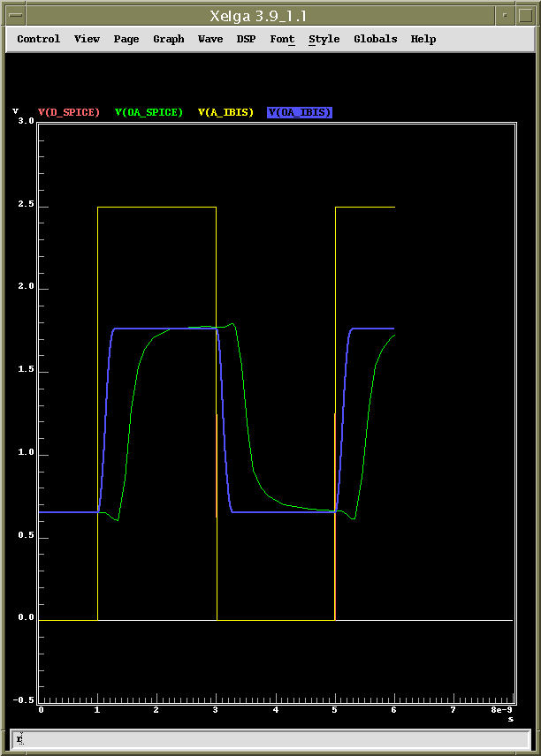Open the Control menu
The image size is (541, 756).
(39, 39)
